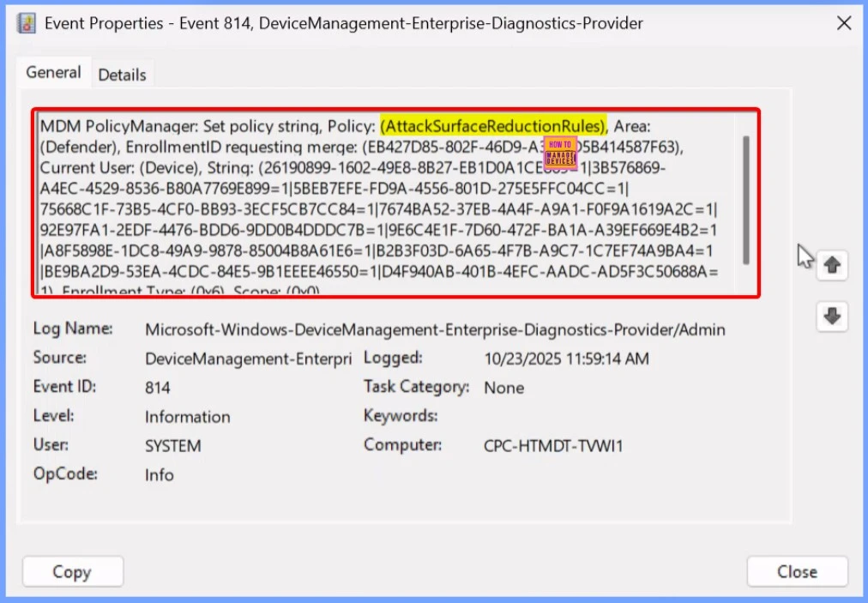Select the General tab
Image resolution: width=868 pixels, height=603 pixels.
click(x=53, y=73)
